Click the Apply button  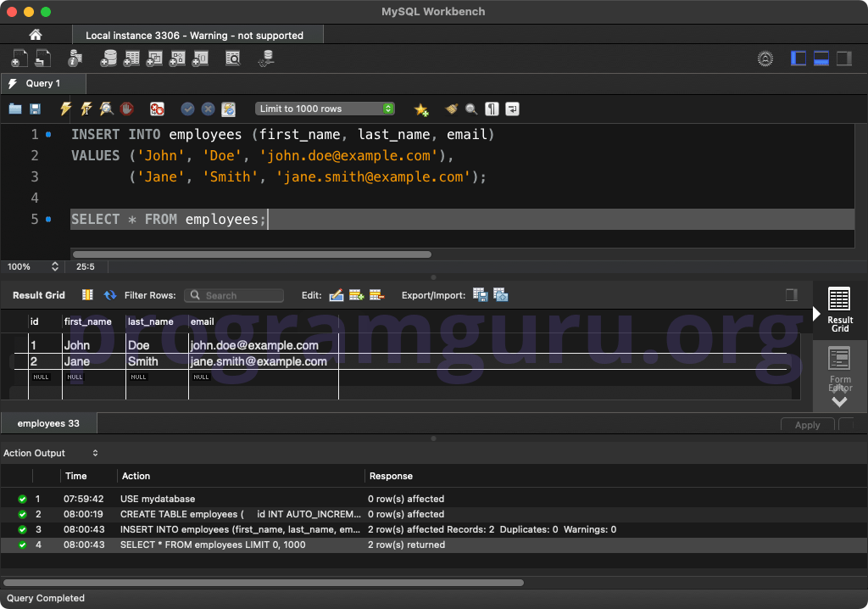click(807, 424)
